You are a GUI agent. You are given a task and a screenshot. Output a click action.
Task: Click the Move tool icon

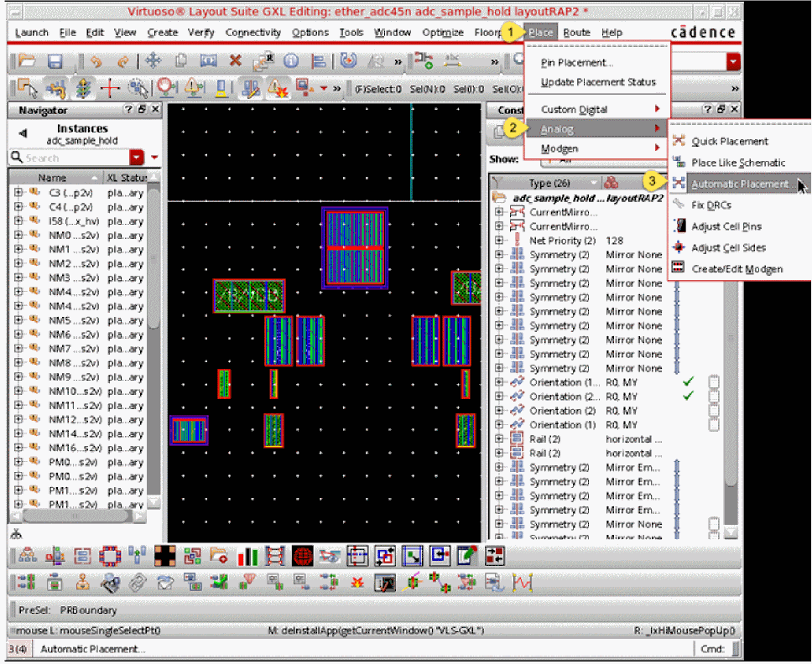coord(153,61)
